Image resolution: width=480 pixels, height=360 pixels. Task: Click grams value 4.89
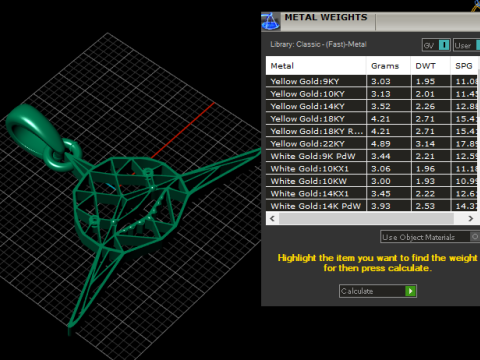tap(381, 144)
